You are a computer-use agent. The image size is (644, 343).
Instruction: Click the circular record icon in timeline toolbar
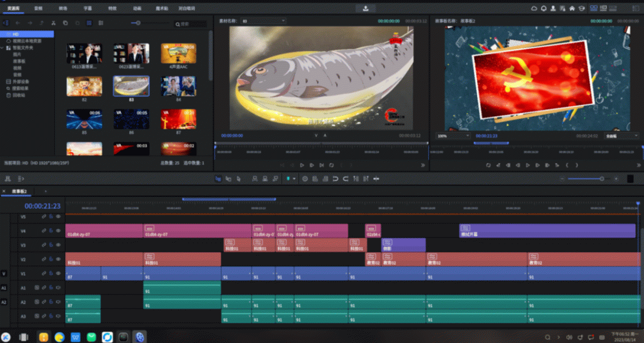[x=305, y=179]
